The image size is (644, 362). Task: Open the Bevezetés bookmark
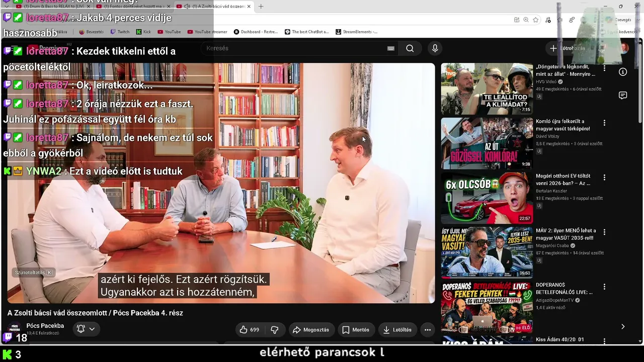(91, 32)
